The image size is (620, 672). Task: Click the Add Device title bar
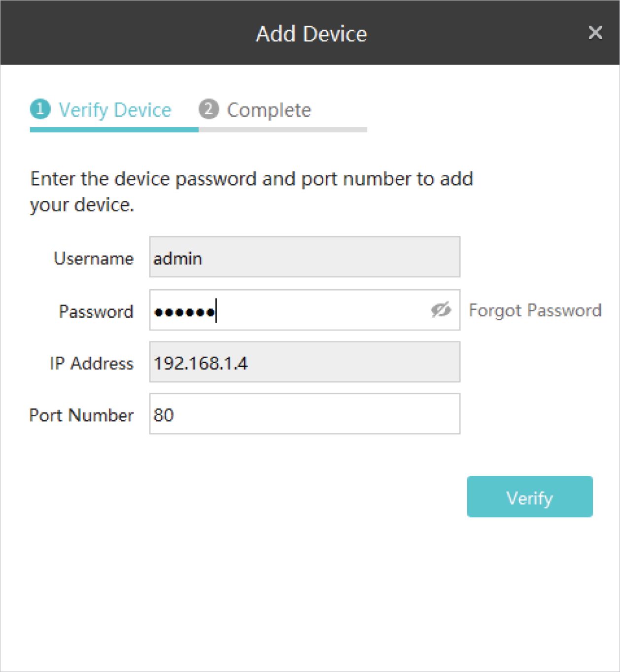(311, 34)
